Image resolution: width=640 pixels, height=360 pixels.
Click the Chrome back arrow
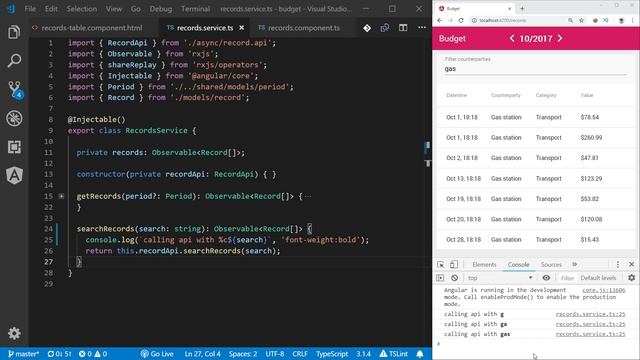[x=440, y=20]
